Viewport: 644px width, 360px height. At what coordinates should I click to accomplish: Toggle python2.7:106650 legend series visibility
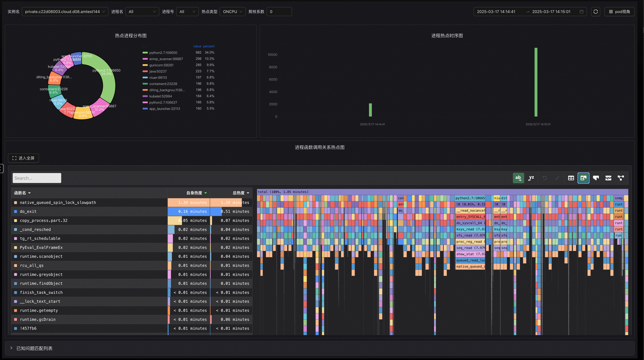point(163,53)
